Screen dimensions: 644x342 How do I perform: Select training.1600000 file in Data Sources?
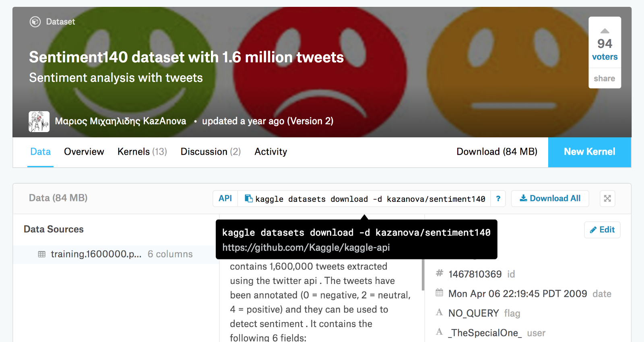point(96,254)
